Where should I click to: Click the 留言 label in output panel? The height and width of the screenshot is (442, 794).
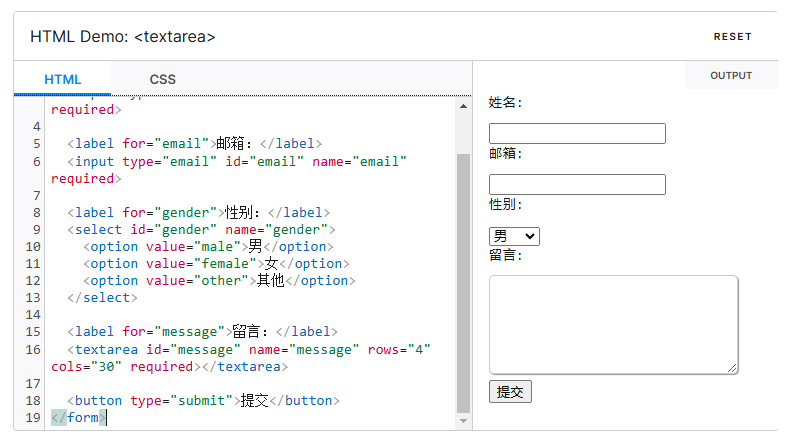point(505,255)
